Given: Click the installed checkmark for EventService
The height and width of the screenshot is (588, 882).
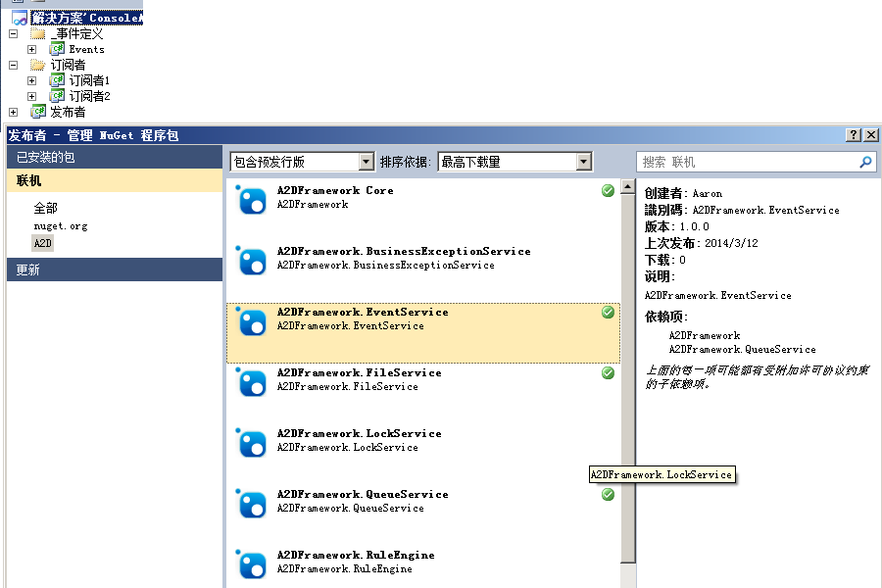Looking at the screenshot, I should pyautogui.click(x=608, y=313).
